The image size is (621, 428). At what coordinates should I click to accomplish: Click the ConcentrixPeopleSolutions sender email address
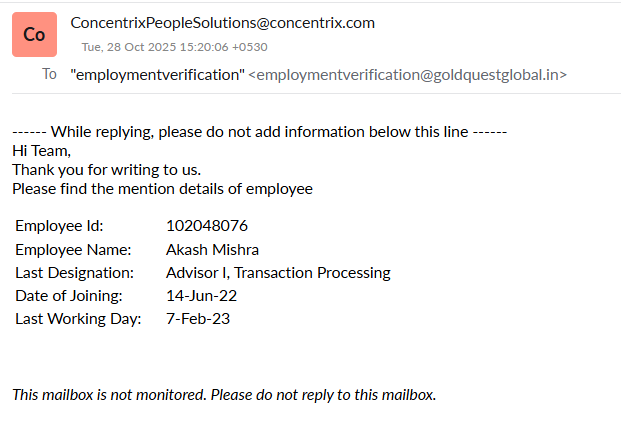(x=222, y=22)
